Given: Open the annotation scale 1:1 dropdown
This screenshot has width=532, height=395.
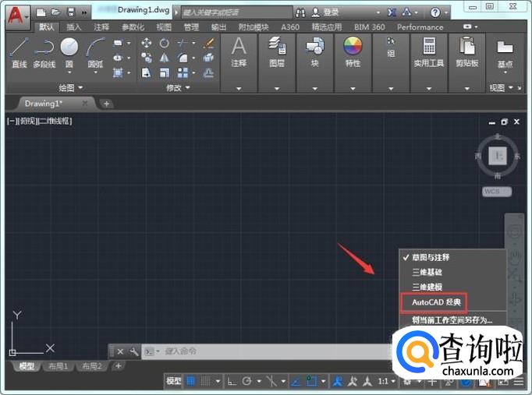Looking at the screenshot, I should tap(387, 381).
